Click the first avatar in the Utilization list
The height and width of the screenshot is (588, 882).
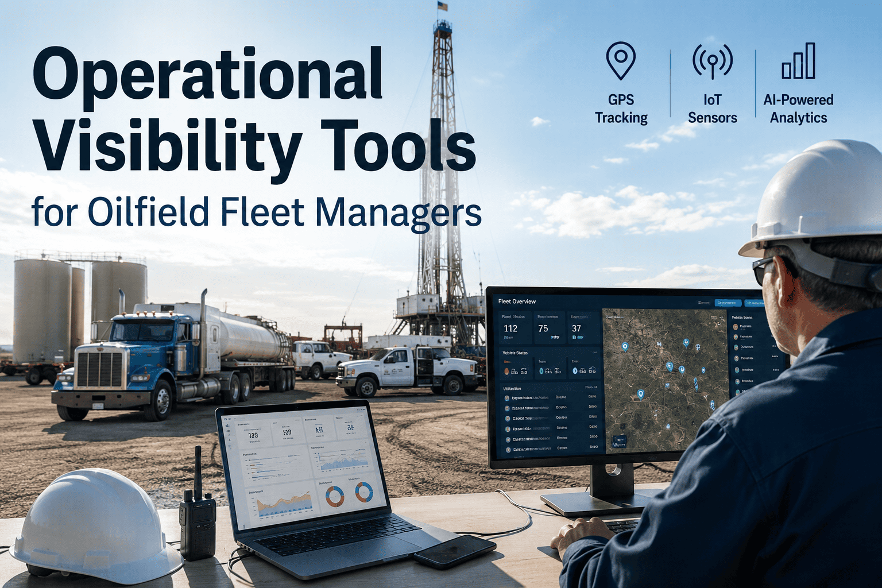[x=507, y=398]
